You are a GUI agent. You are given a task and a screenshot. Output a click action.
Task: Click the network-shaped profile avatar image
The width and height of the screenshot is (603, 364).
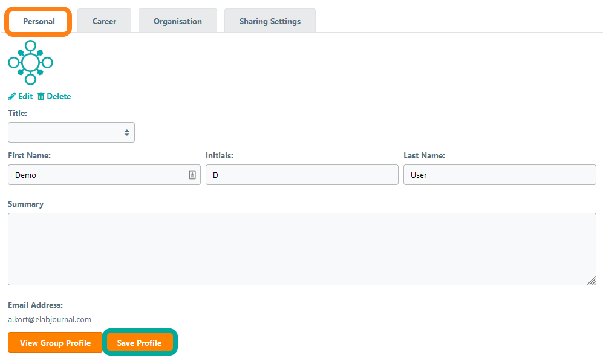[30, 62]
